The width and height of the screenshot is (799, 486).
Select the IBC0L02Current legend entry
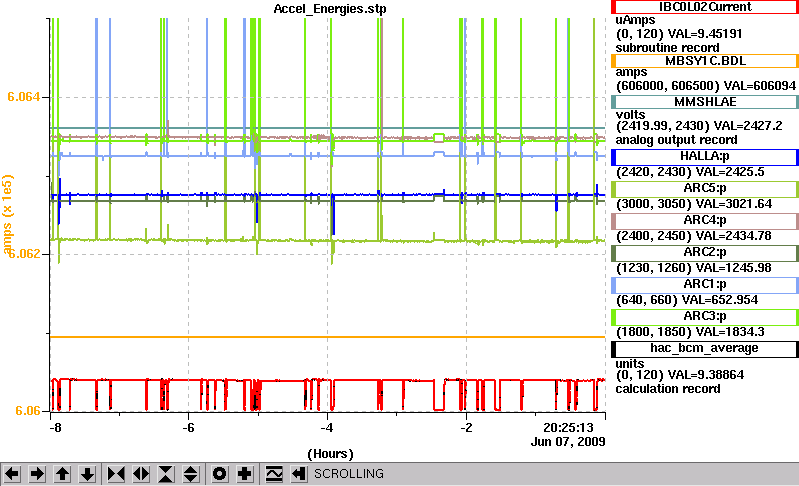pos(705,7)
